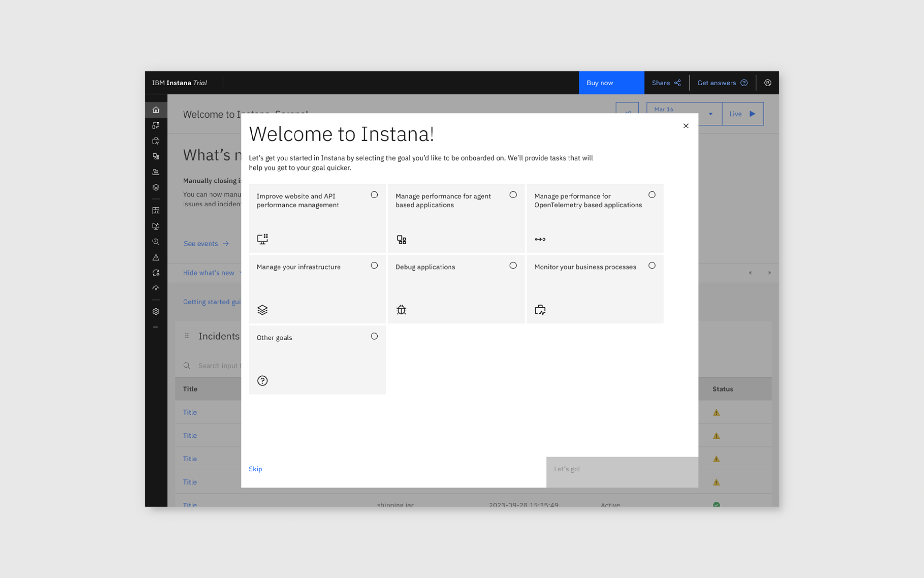Click the search magnifier icon in Incidents
Screen dimensions: 924x578
click(187, 365)
